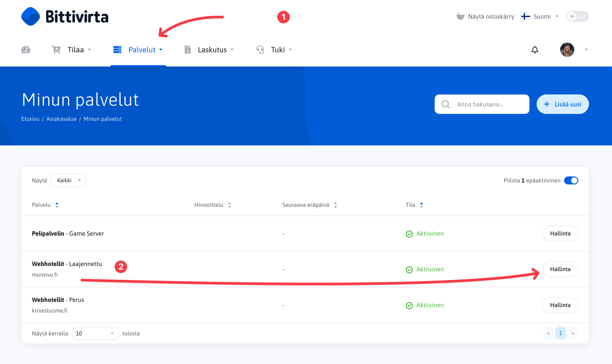This screenshot has width=612, height=364.
Task: Click the Asiakasalue breadcrumb link
Action: pyautogui.click(x=61, y=119)
